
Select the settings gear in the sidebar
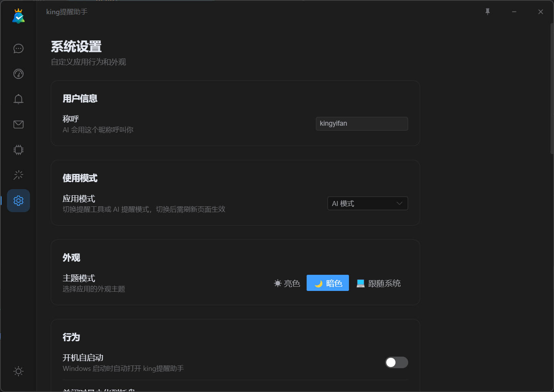18,200
